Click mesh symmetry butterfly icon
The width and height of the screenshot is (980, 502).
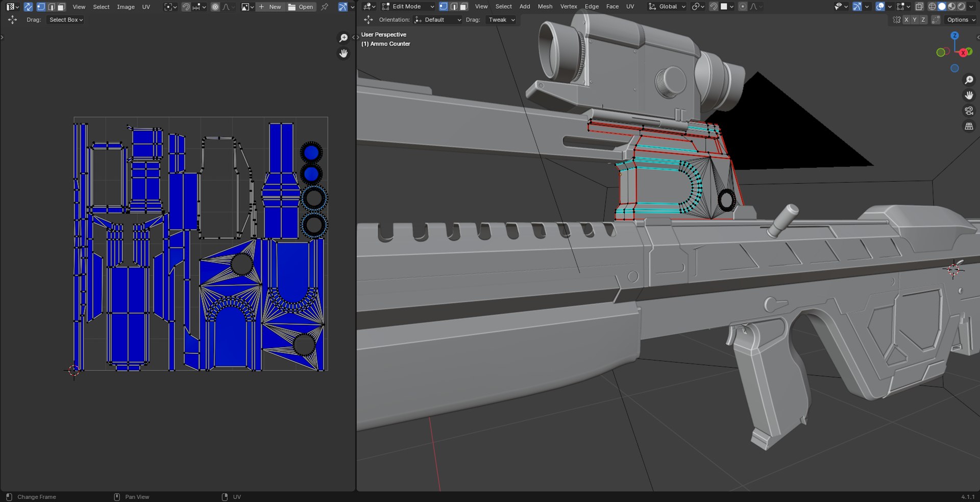[897, 19]
